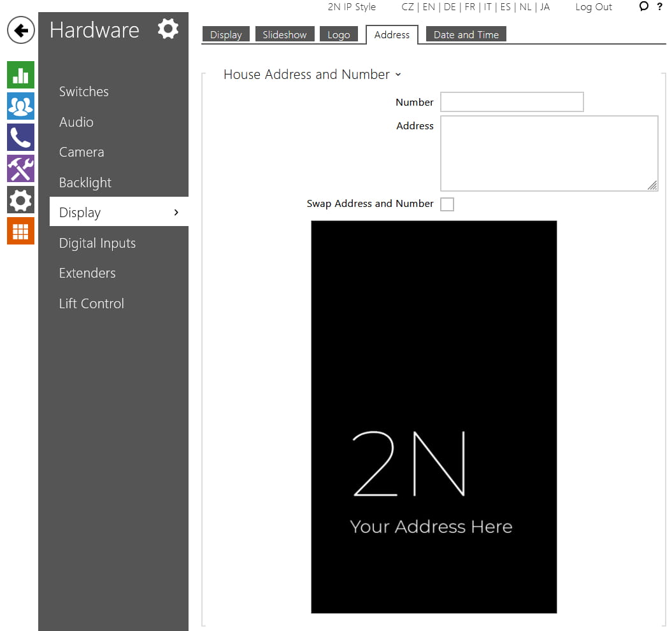
Task: Open the gear icon in the left icon strip
Action: tap(20, 200)
